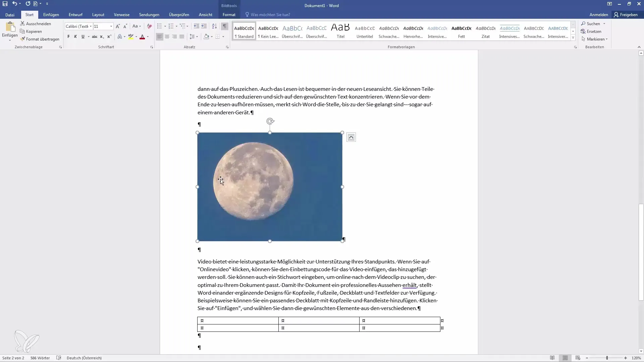Click the zoom out minus icon

click(x=587, y=358)
